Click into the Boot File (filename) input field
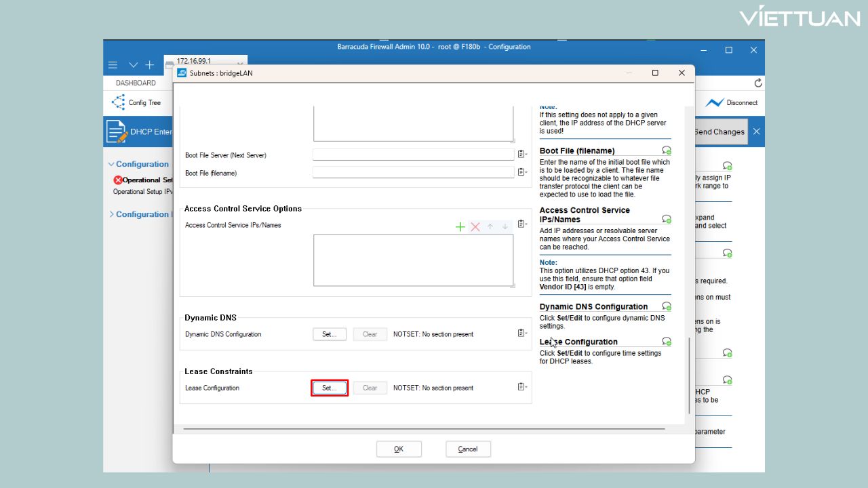Image resolution: width=868 pixels, height=488 pixels. click(412, 173)
